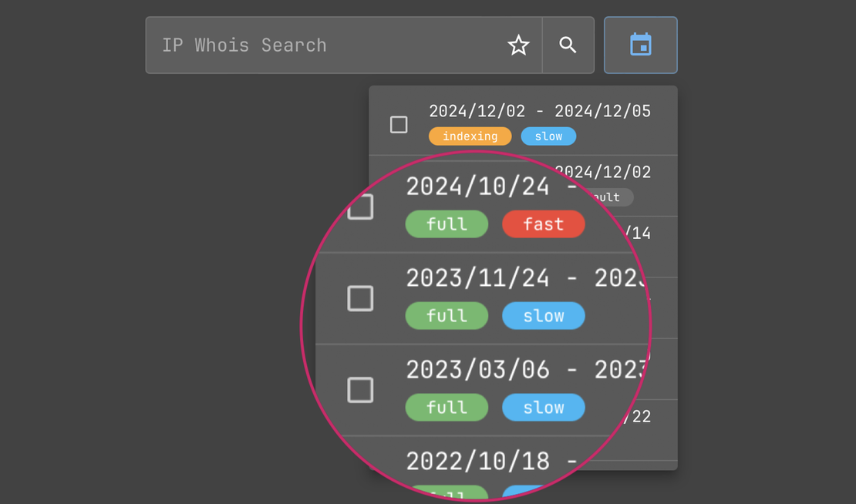Click the star favorites icon in the search bar
Image resolution: width=856 pixels, height=504 pixels.
coord(518,45)
